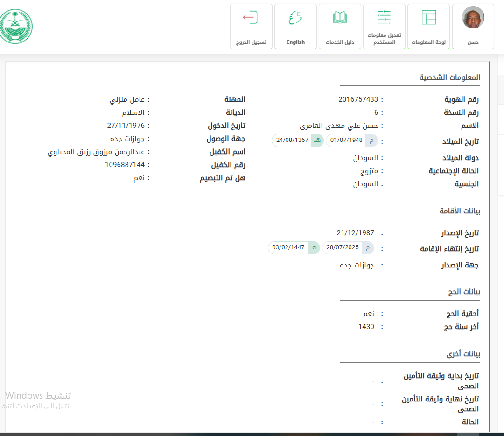Click sponsor name عبدالرحمن مرزوق رزيق المحياوي
This screenshot has width=504, height=436.
click(x=96, y=152)
